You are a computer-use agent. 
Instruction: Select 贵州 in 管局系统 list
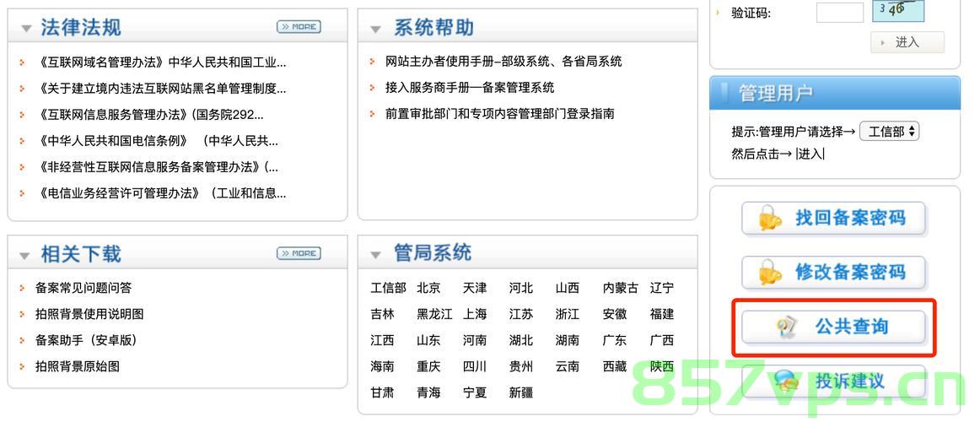[x=521, y=367]
